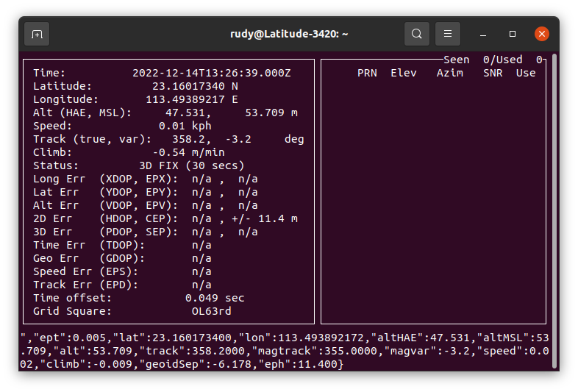This screenshot has height=392, width=578.
Task: Click the JSON "magtrack":355.0000 text
Action: (x=314, y=351)
